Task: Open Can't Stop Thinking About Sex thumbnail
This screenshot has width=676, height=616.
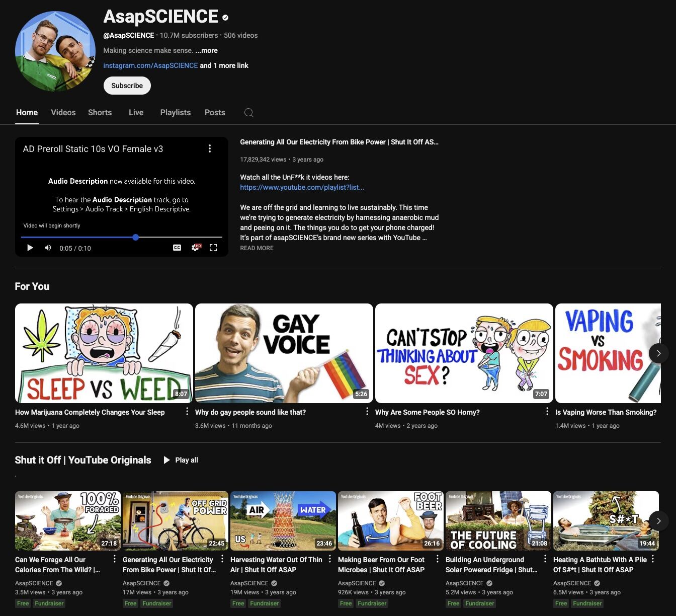Action: (464, 353)
